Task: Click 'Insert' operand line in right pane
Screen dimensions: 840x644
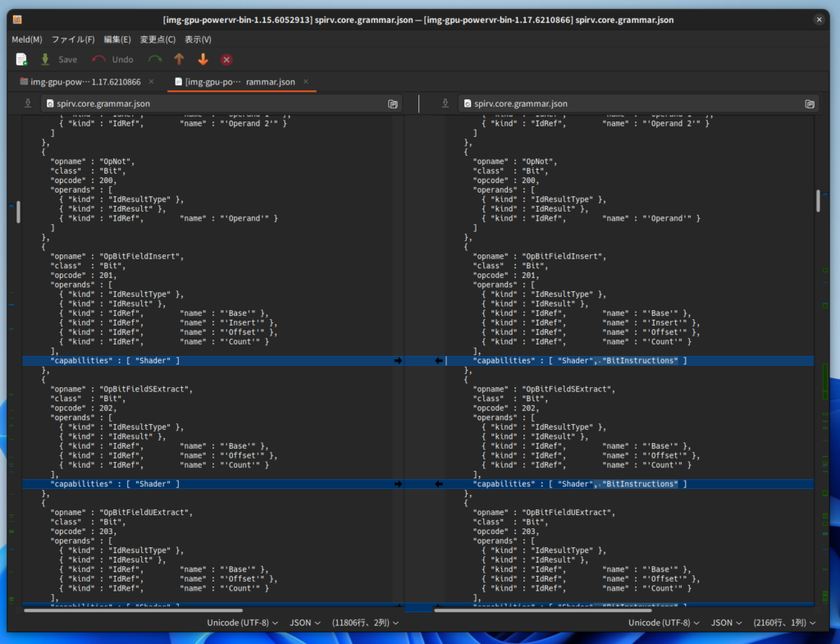Action: click(x=591, y=322)
